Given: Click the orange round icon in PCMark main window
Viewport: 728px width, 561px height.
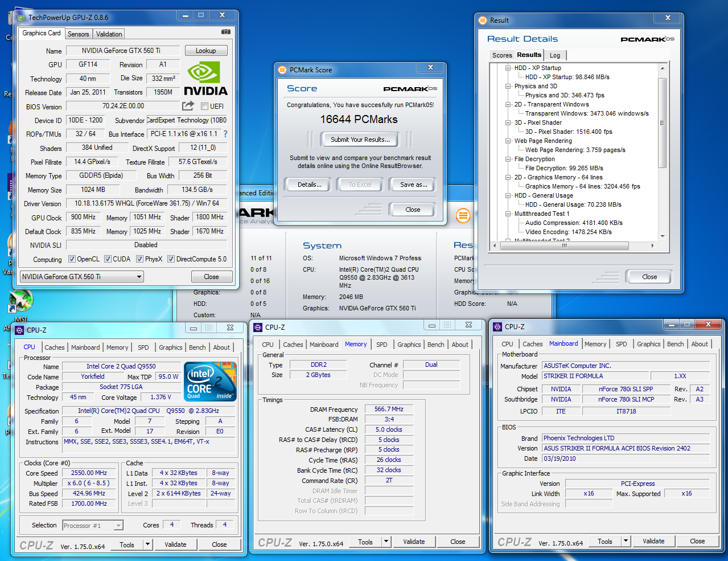Looking at the screenshot, I should coord(463,215).
